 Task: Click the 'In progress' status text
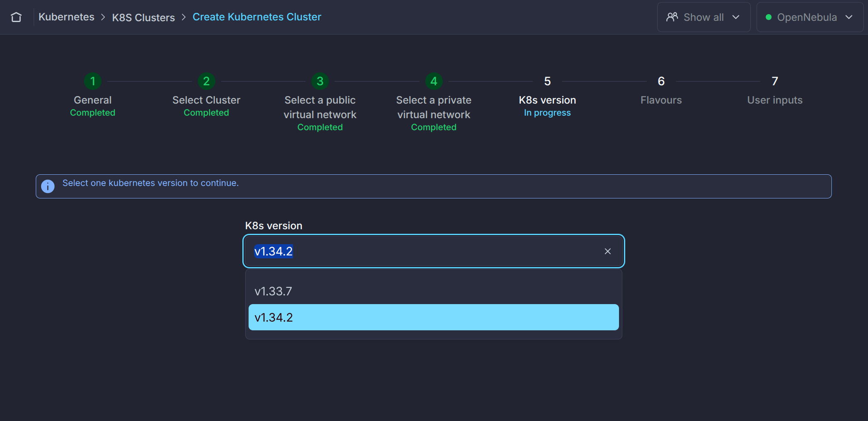tap(547, 113)
